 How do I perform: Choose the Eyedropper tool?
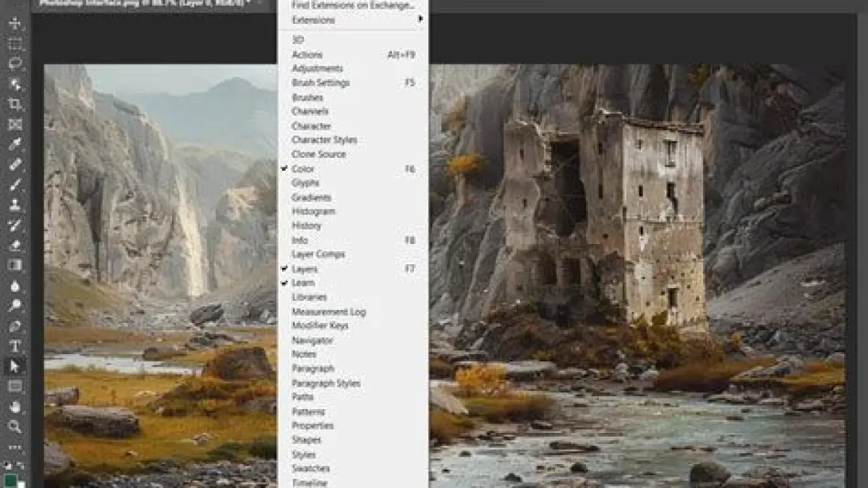tap(14, 144)
